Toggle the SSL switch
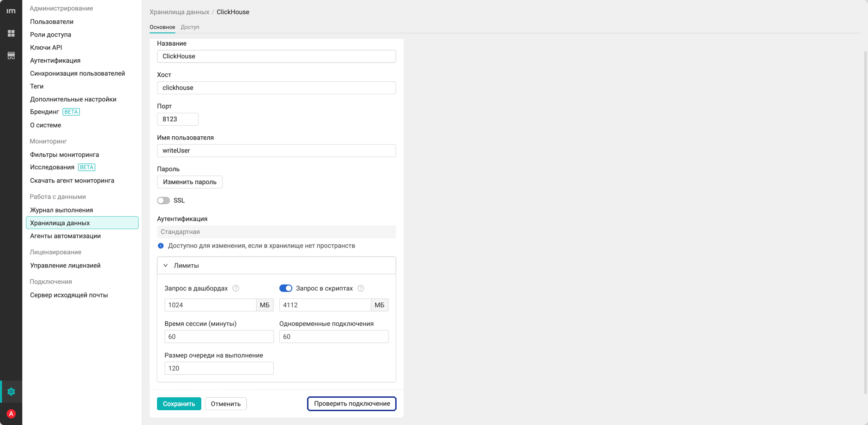Image resolution: width=868 pixels, height=425 pixels. (x=163, y=200)
